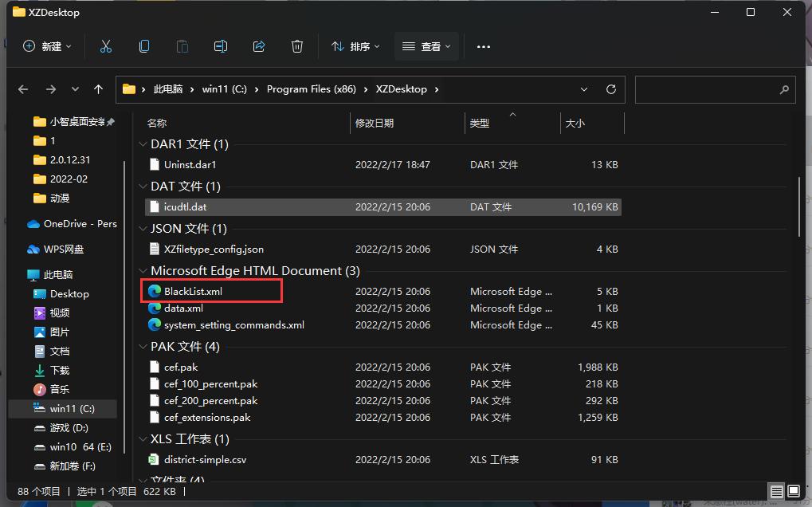Collapse the PAK 文件 group
Viewport: 812px width, 507px height.
(143, 347)
